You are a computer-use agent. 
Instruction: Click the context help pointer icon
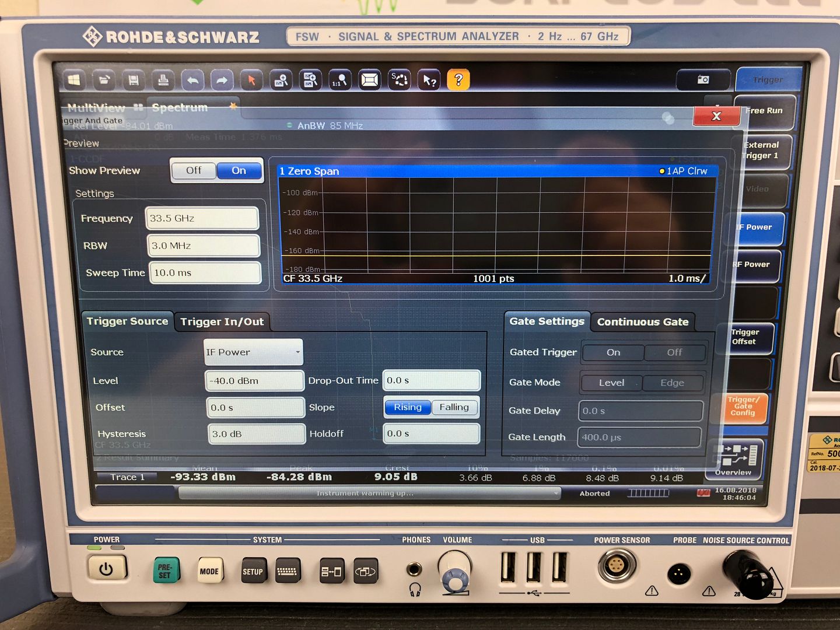[429, 80]
